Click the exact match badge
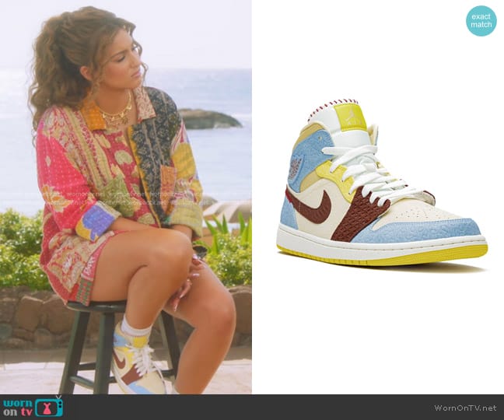Image resolution: width=504 pixels, height=420 pixels. click(x=481, y=20)
